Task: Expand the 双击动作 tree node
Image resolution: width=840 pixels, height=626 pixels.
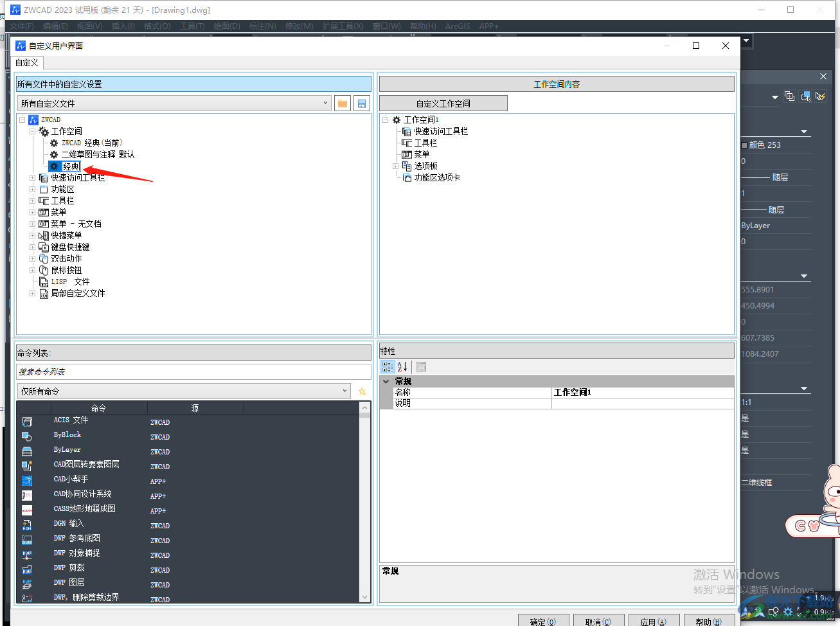Action: pos(32,258)
